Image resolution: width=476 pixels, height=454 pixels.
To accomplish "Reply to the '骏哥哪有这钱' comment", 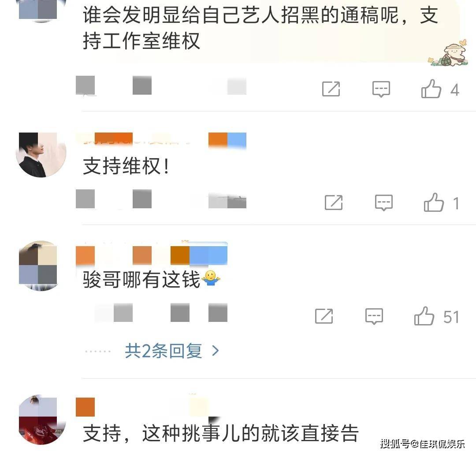I will point(374,316).
